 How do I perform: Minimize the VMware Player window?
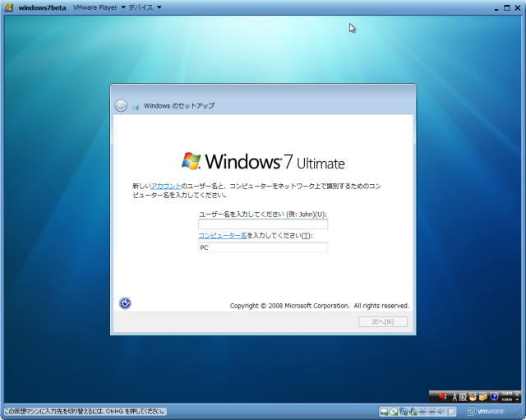[496, 8]
